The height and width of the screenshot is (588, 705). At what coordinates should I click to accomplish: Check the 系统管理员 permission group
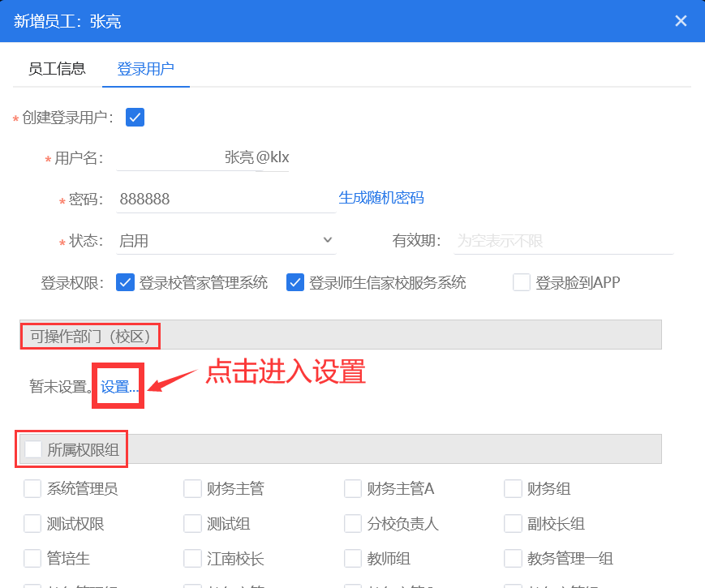[32, 488]
